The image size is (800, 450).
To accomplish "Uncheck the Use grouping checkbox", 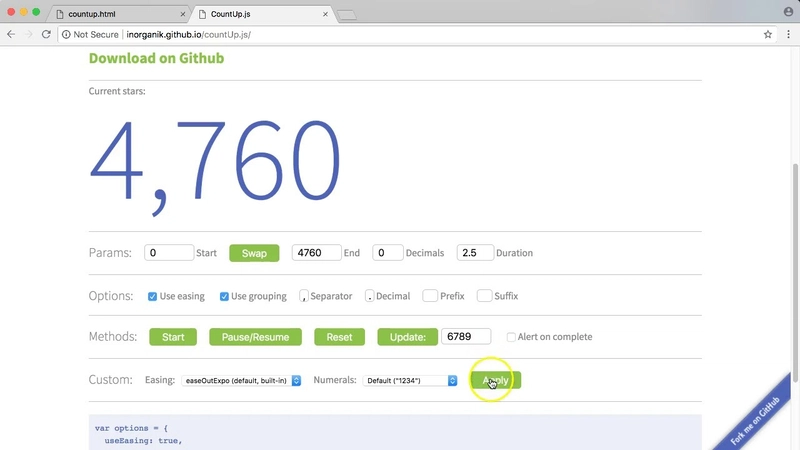I will coord(224,296).
